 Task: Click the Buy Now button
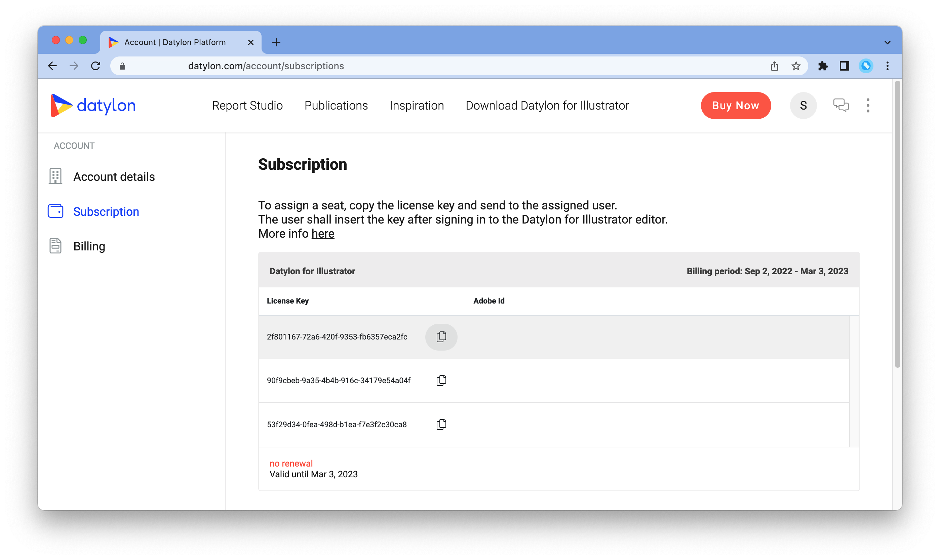pyautogui.click(x=736, y=105)
